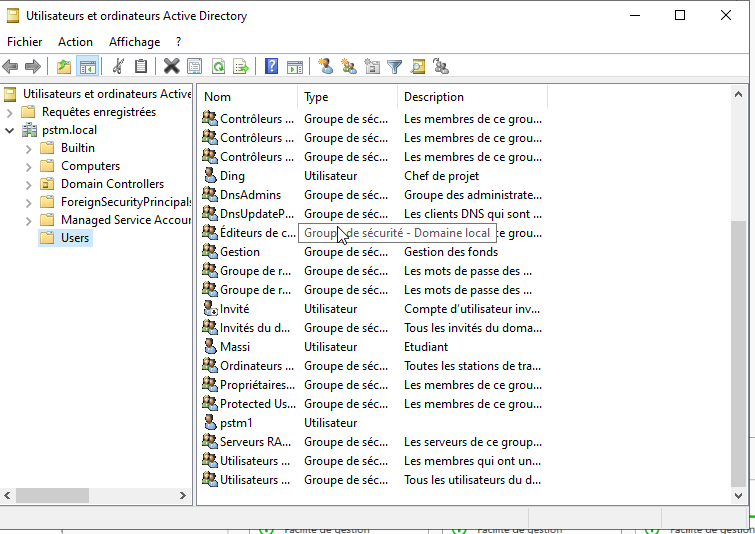Click the create new user icon
Image resolution: width=755 pixels, height=534 pixels.
click(325, 67)
